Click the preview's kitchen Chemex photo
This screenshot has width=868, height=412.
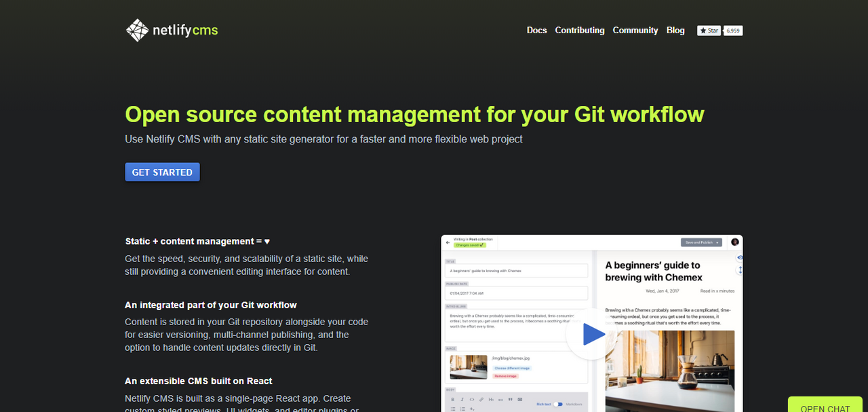coord(670,371)
